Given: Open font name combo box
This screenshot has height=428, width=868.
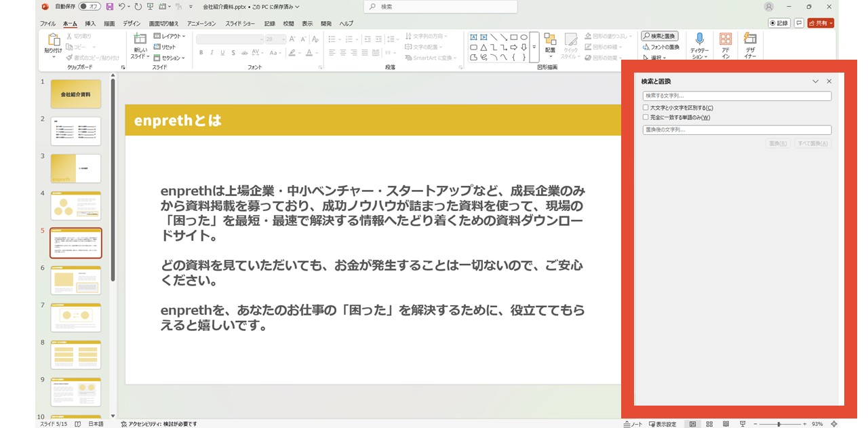Looking at the screenshot, I should click(230, 39).
